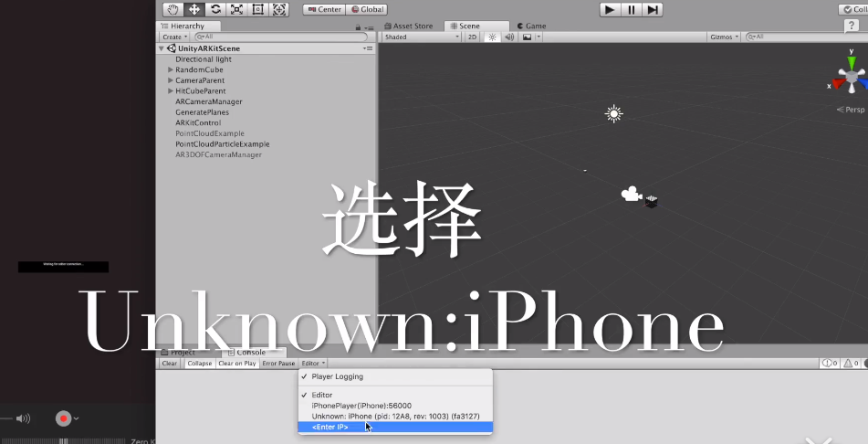Image resolution: width=868 pixels, height=444 pixels.
Task: Open record options dropdown arrow
Action: pyautogui.click(x=77, y=418)
